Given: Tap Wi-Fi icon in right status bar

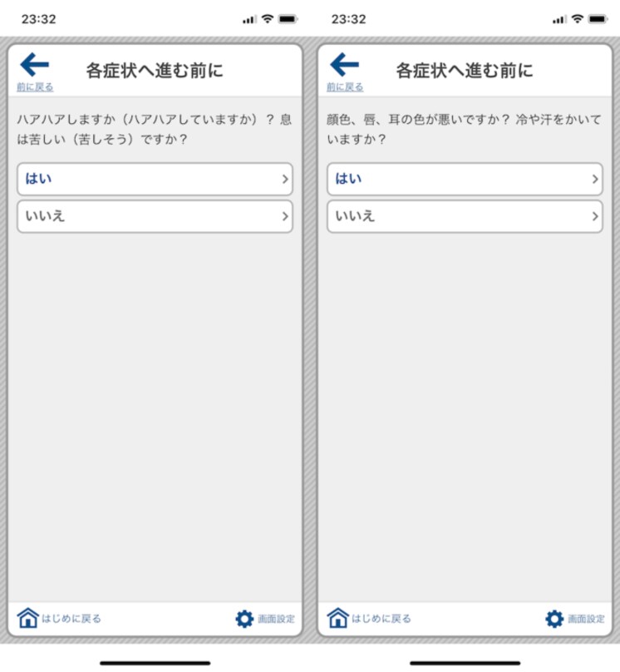Looking at the screenshot, I should tap(578, 18).
